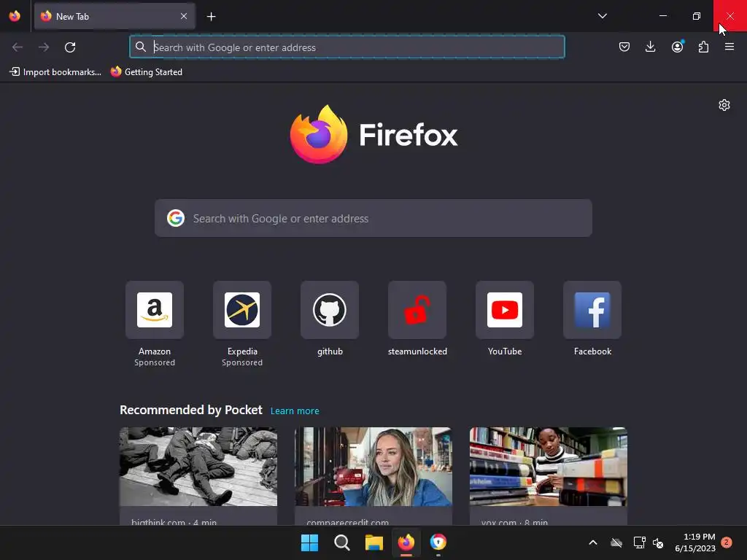Screen dimensions: 747x560
Task: Minimize the Firefox window
Action: [x=662, y=16]
